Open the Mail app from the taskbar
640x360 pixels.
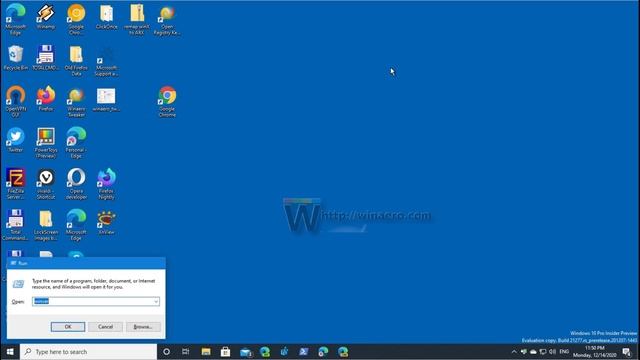coord(245,351)
